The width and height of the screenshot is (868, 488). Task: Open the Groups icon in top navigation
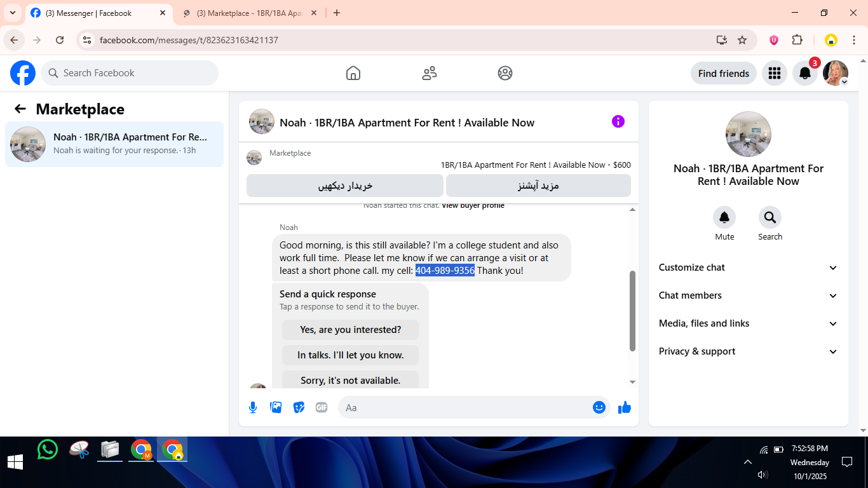(x=505, y=73)
